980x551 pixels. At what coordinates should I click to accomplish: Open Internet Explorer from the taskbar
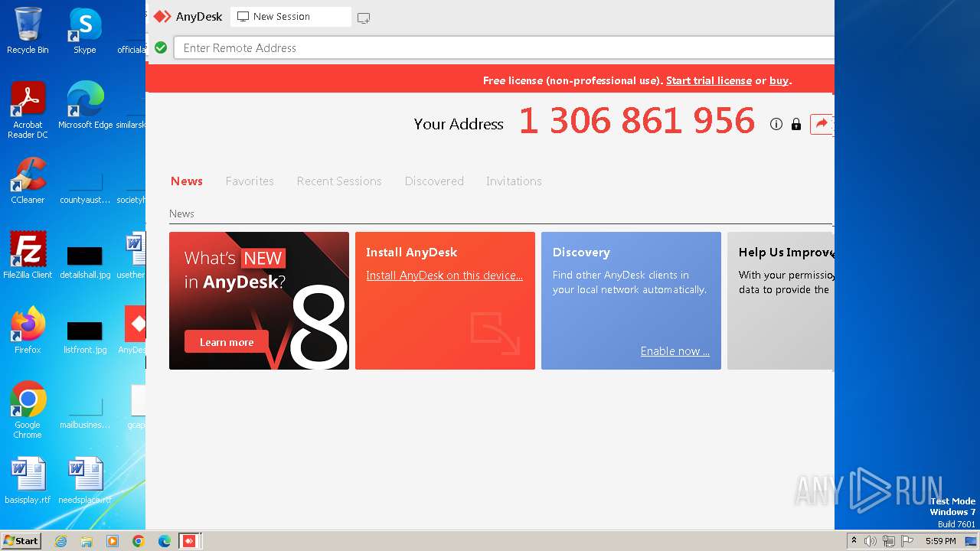[x=60, y=541]
